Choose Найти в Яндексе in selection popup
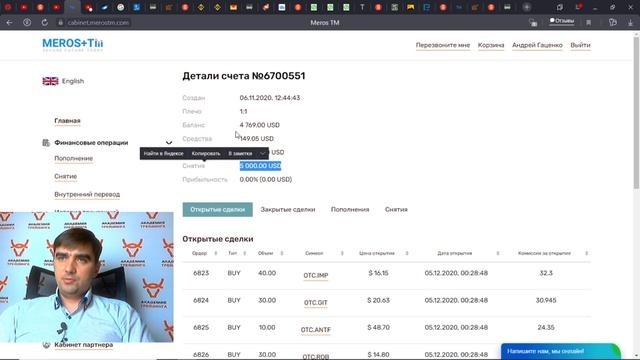The width and height of the screenshot is (640, 360). click(x=163, y=153)
